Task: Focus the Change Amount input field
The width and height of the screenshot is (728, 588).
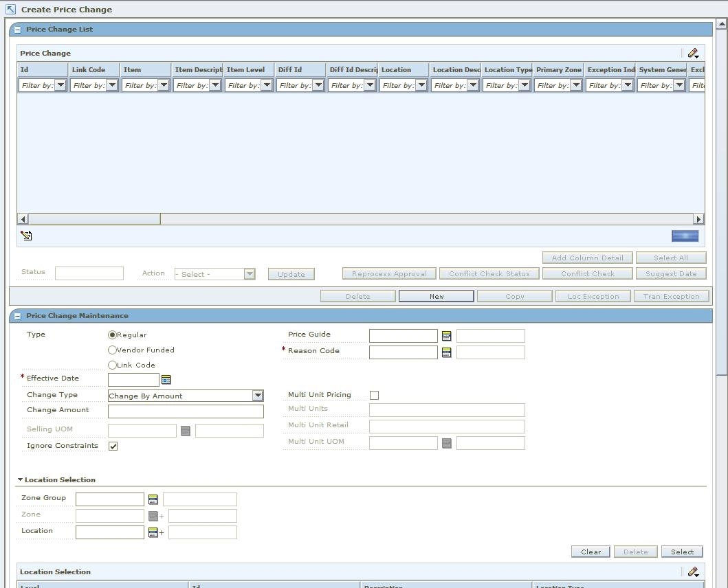Action: click(x=186, y=411)
